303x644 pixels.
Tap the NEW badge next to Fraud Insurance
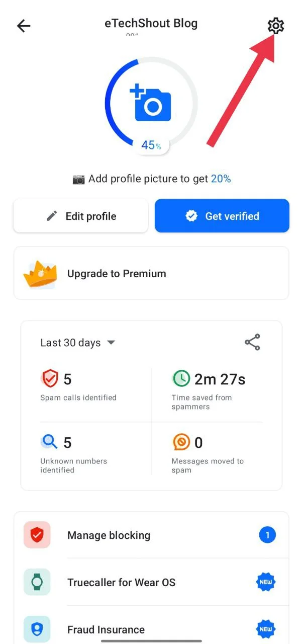(265, 629)
